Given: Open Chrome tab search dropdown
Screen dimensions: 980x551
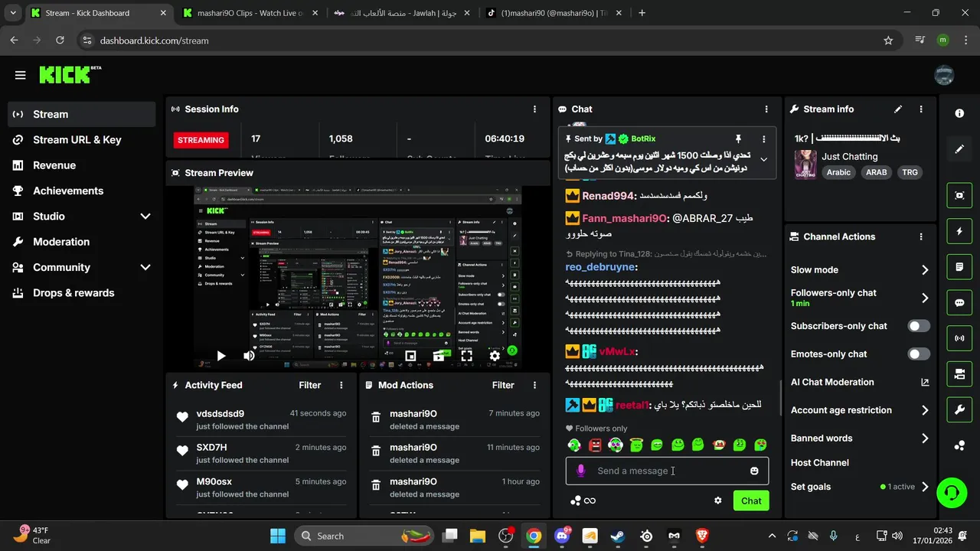Looking at the screenshot, I should (13, 13).
